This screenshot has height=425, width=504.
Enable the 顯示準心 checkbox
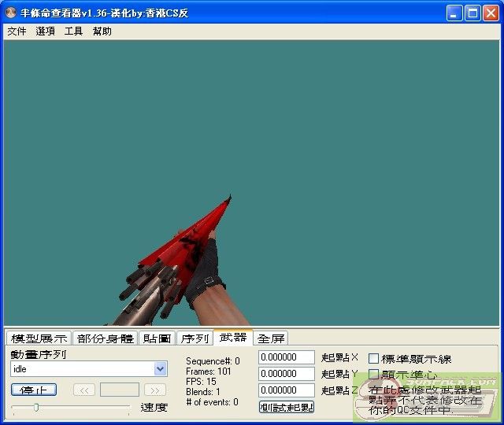click(373, 375)
